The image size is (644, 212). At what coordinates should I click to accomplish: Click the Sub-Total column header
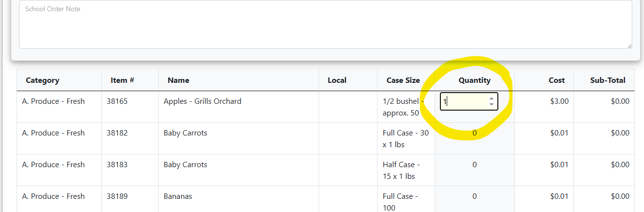tap(607, 80)
